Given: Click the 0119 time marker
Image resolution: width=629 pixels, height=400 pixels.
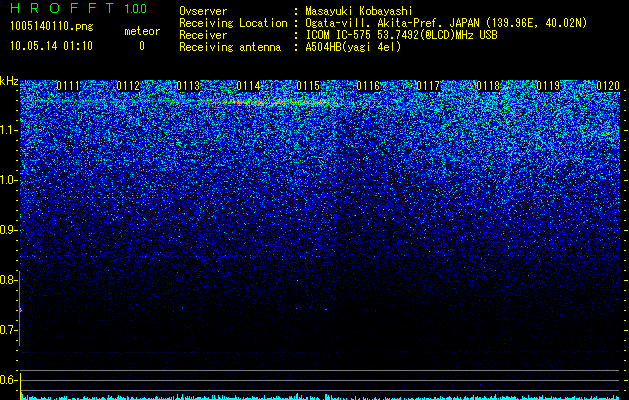Looking at the screenshot, I should pyautogui.click(x=548, y=86).
